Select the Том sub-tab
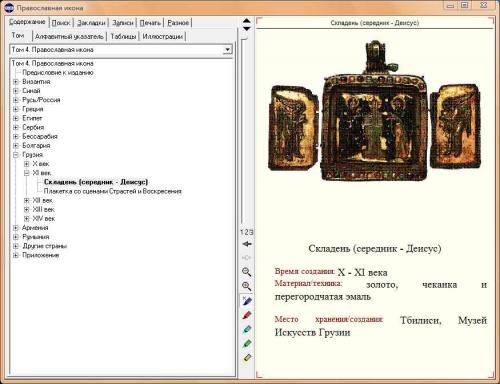Viewport: 500px width, 384px height. click(18, 35)
